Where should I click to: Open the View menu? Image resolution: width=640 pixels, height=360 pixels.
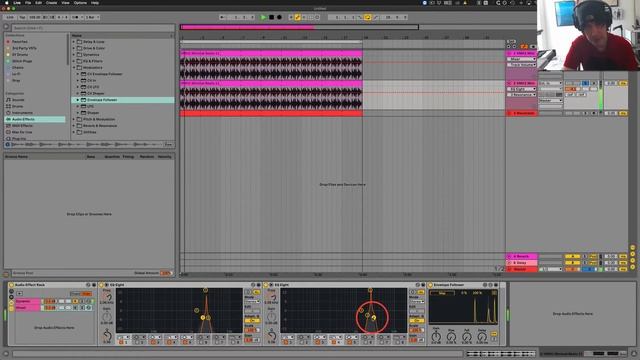[65, 3]
